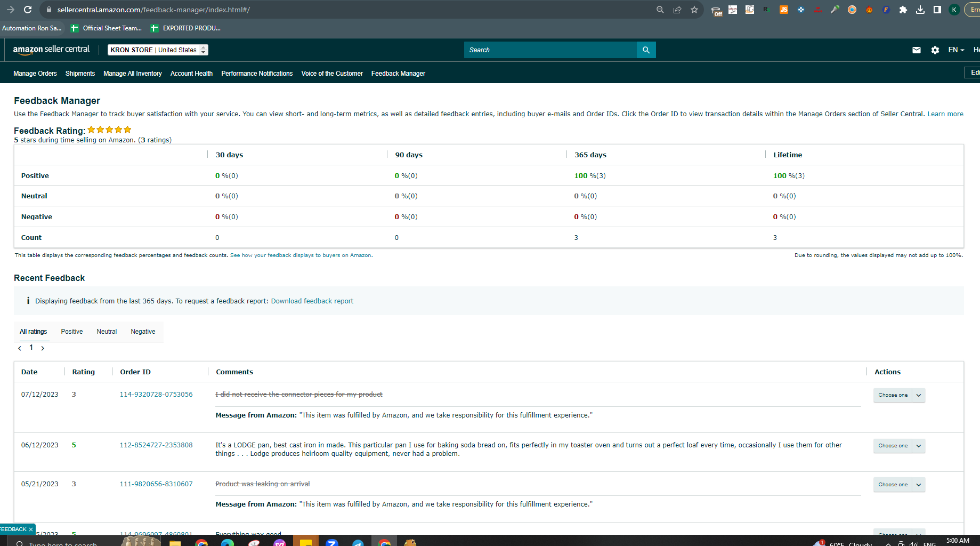Open Zalo from the taskbar

[x=332, y=543]
